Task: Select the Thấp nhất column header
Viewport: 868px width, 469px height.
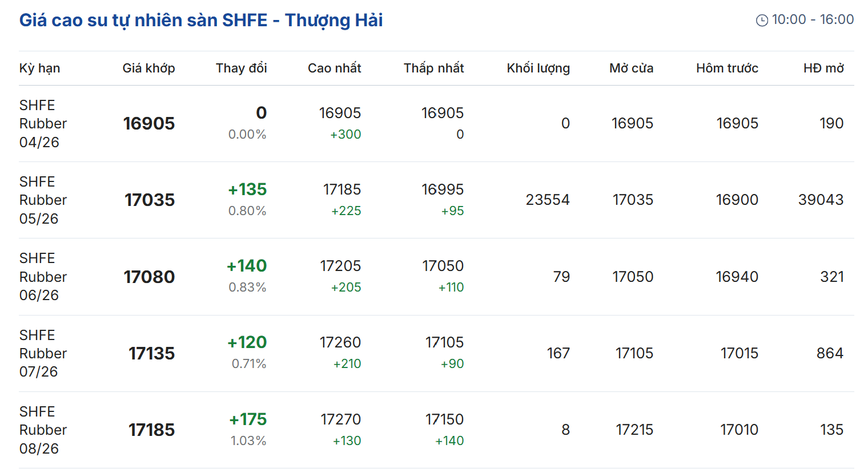Action: [x=433, y=68]
